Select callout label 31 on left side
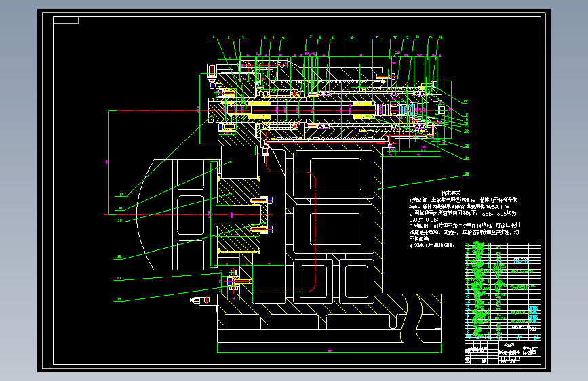The height and width of the screenshot is (381, 588). click(x=121, y=195)
